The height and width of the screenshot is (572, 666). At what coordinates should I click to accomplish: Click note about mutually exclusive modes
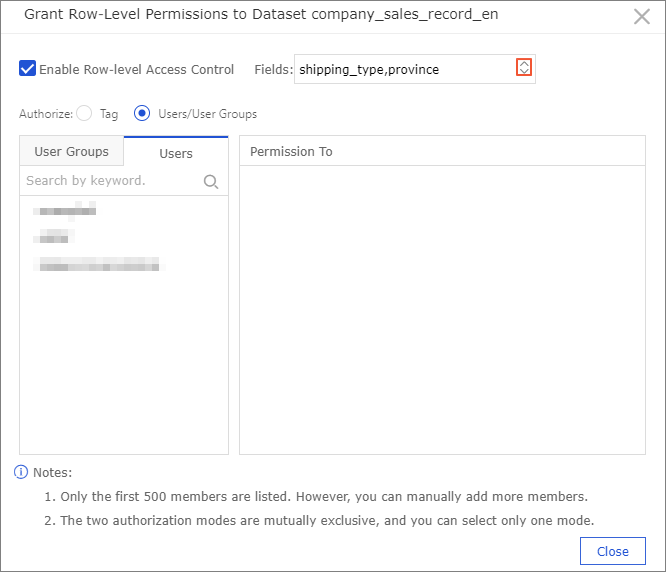(x=319, y=520)
